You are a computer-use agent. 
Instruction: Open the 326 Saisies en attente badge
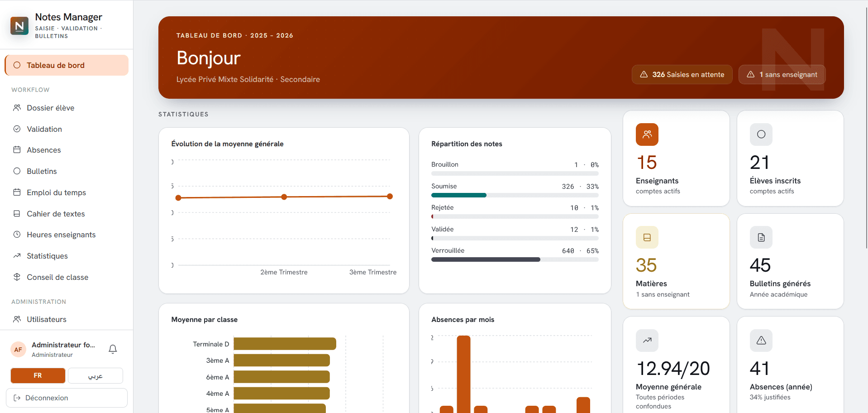[x=682, y=74]
